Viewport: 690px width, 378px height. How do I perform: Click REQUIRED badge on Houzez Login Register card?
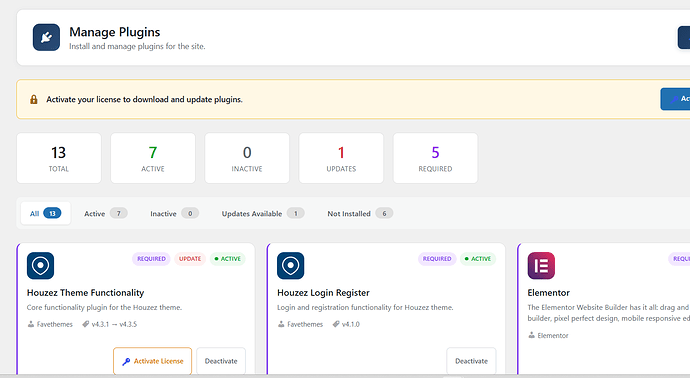coord(437,259)
